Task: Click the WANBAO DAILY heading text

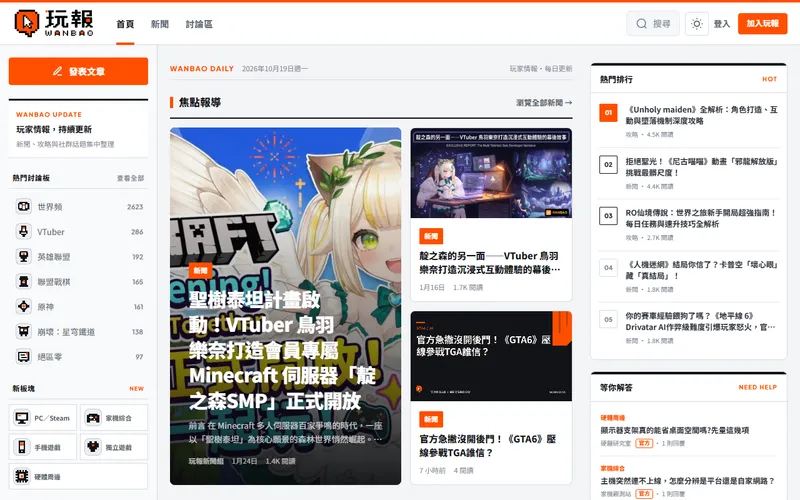Action: 202,68
